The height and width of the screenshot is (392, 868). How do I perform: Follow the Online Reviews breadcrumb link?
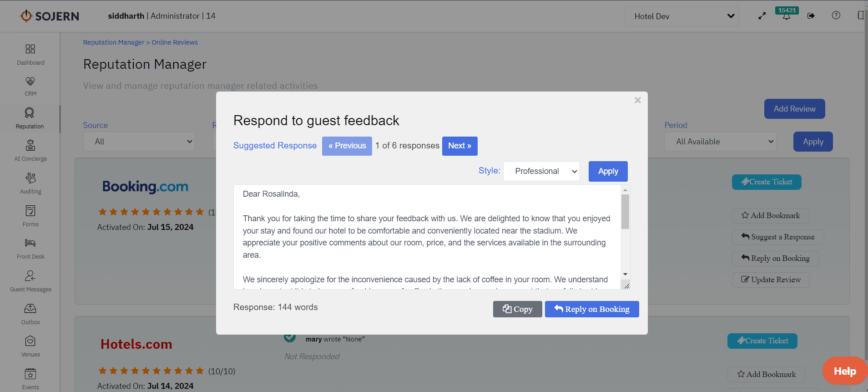pos(175,42)
